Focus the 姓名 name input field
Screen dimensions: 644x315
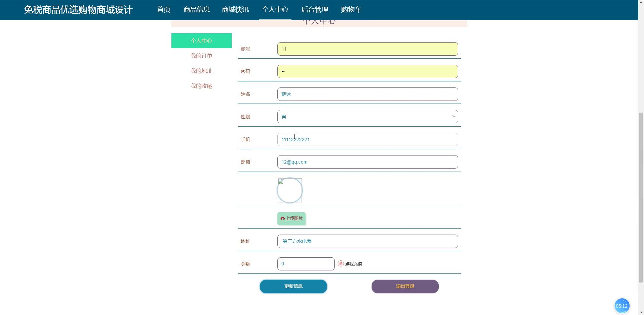367,94
